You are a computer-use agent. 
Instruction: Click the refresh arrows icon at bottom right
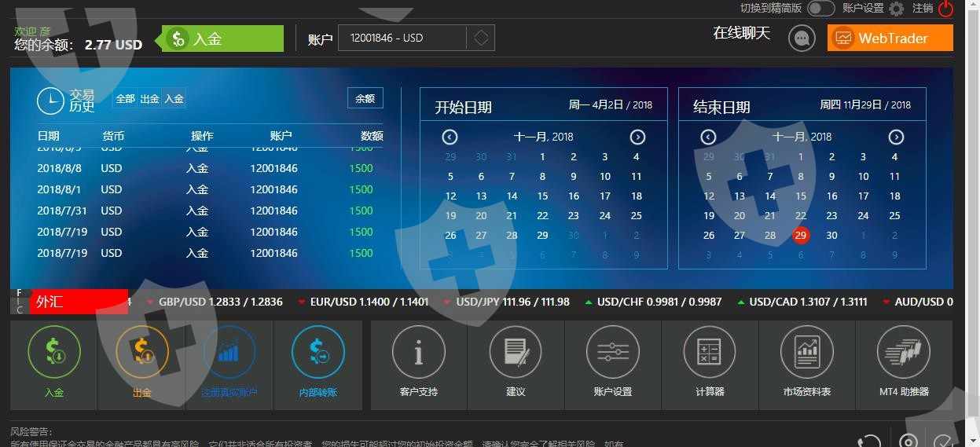click(868, 442)
